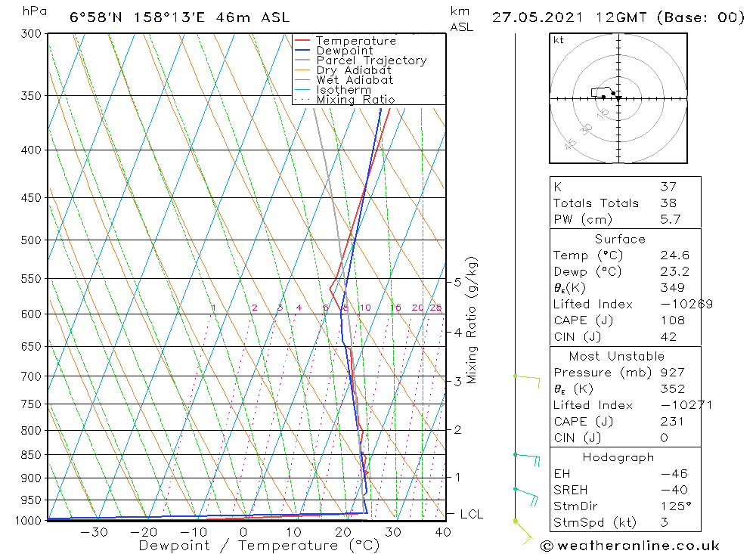Image resolution: width=756 pixels, height=554 pixels.
Task: Click the StmDir value 125°
Action: click(x=677, y=506)
